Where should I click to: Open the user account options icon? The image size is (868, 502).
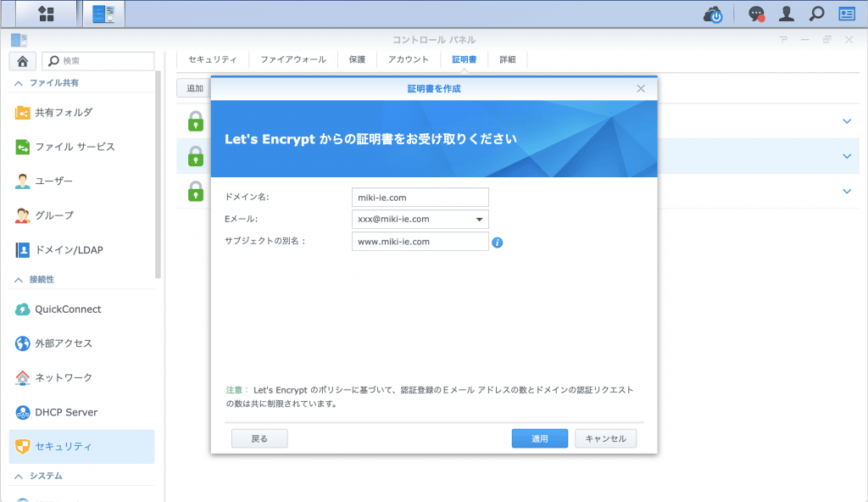(x=787, y=14)
